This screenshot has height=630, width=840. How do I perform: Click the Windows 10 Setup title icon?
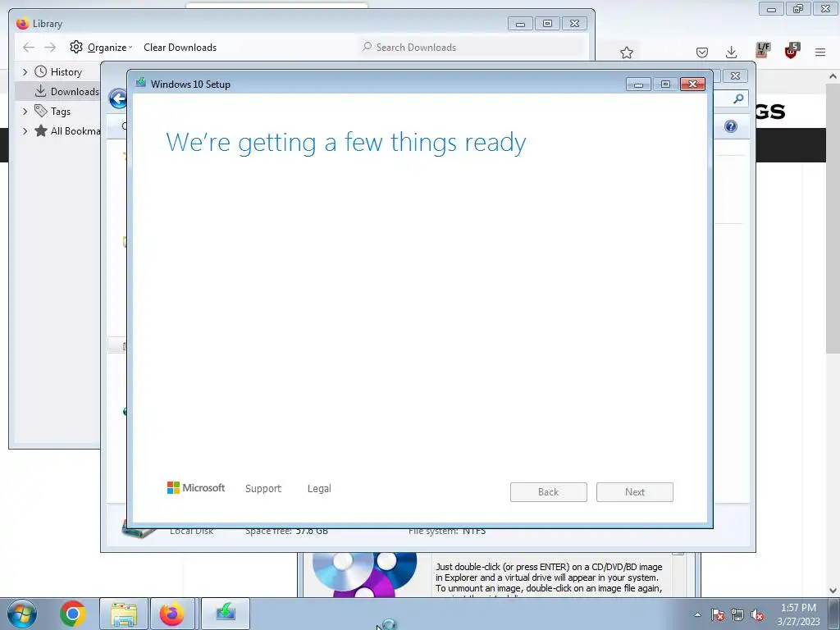click(141, 83)
